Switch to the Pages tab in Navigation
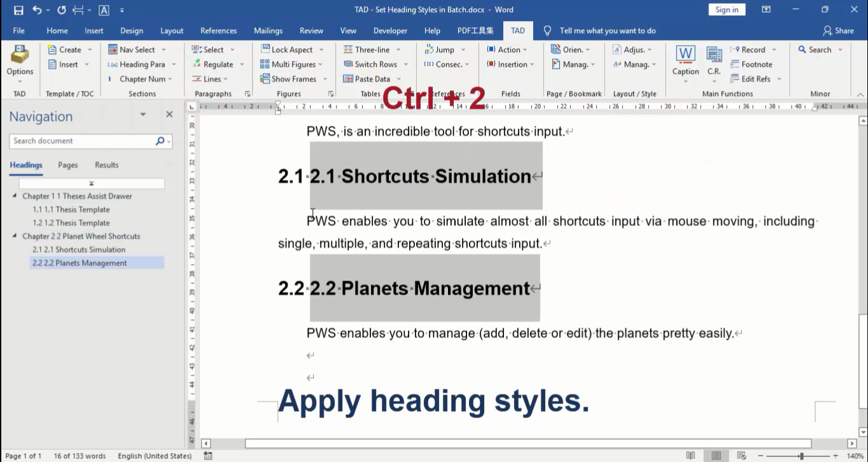This screenshot has height=462, width=868. click(68, 165)
